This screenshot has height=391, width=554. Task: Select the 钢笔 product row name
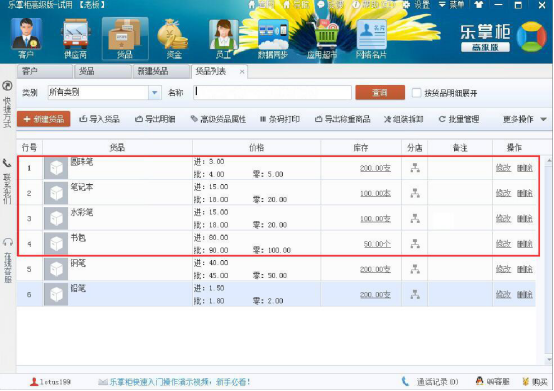pyautogui.click(x=78, y=263)
